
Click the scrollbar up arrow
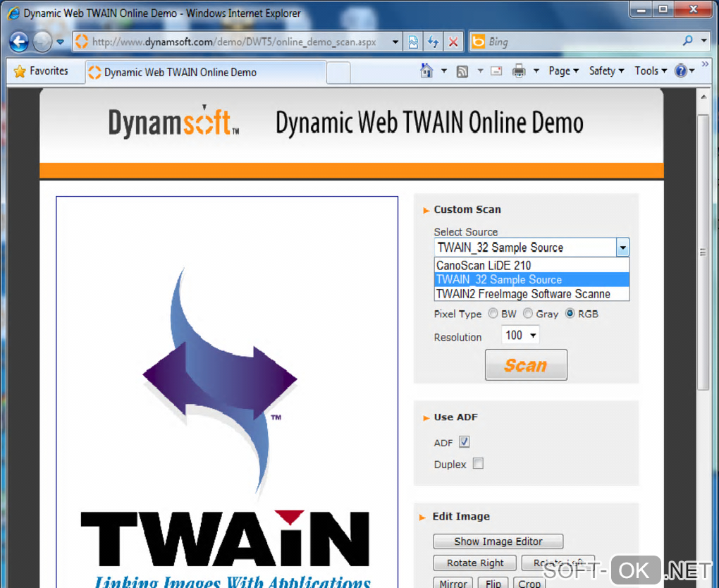click(x=703, y=97)
